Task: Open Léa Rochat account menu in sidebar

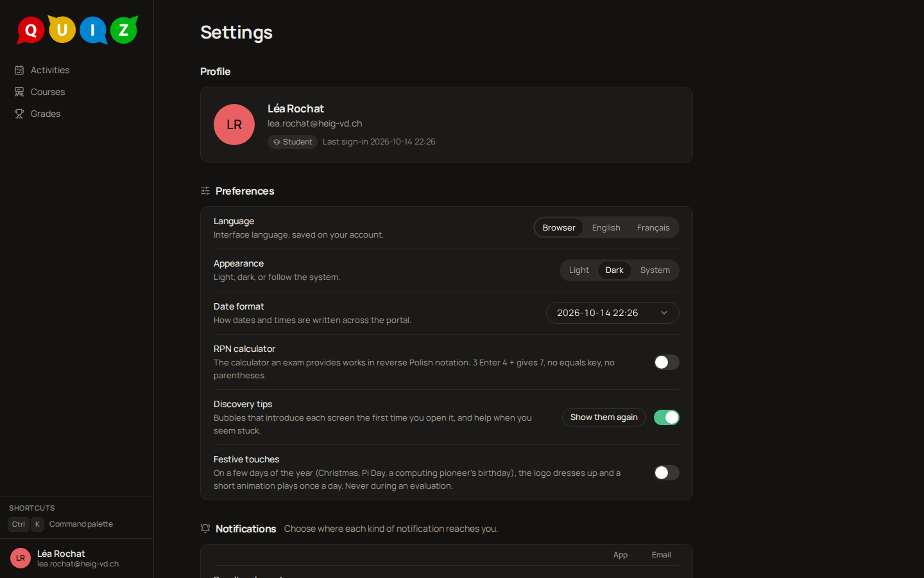Action: click(x=77, y=558)
